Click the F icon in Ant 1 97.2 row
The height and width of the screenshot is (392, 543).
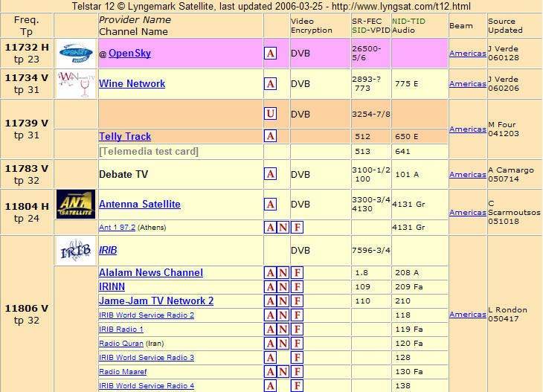click(297, 228)
